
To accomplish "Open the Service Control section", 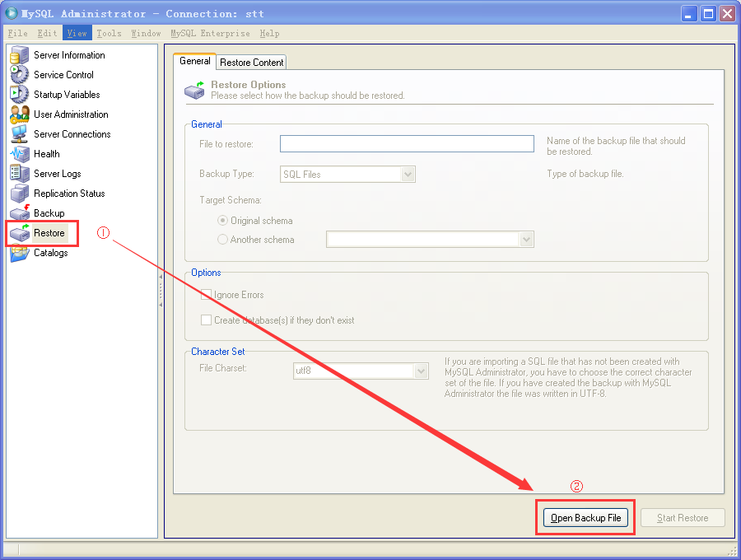I will point(63,75).
